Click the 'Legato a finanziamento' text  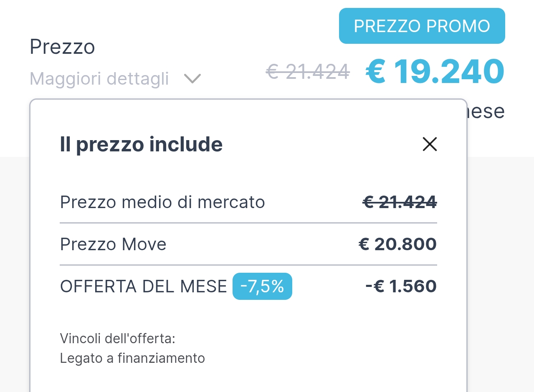click(x=132, y=358)
